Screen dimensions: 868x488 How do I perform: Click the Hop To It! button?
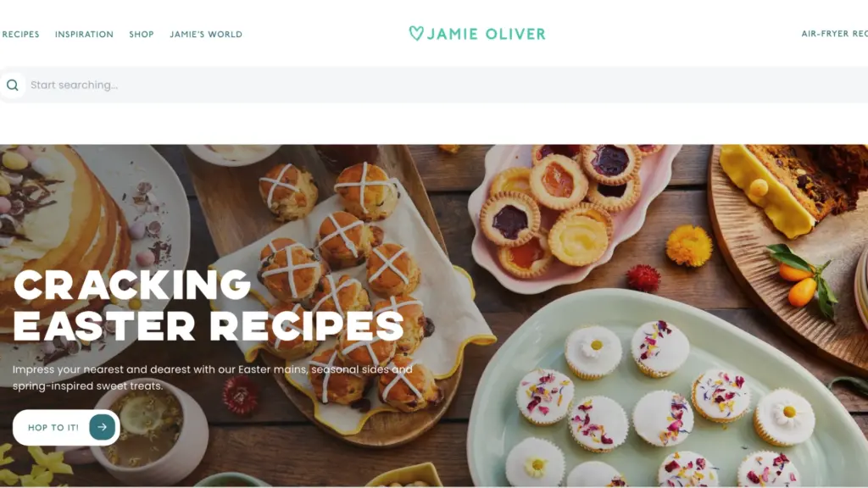[x=66, y=427]
